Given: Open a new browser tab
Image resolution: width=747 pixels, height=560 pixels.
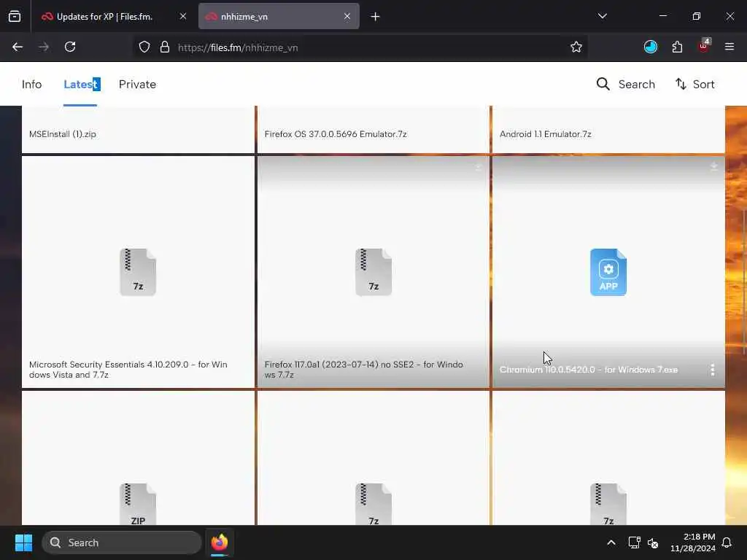Looking at the screenshot, I should click(x=376, y=17).
